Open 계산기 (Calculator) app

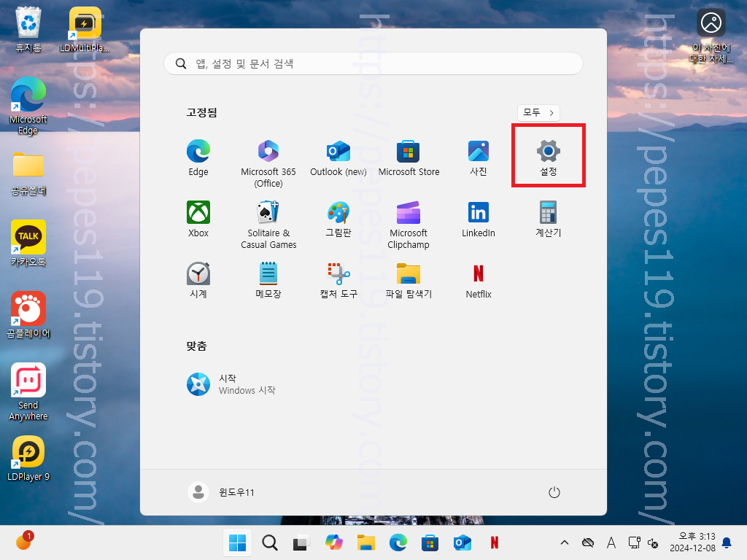549,219
